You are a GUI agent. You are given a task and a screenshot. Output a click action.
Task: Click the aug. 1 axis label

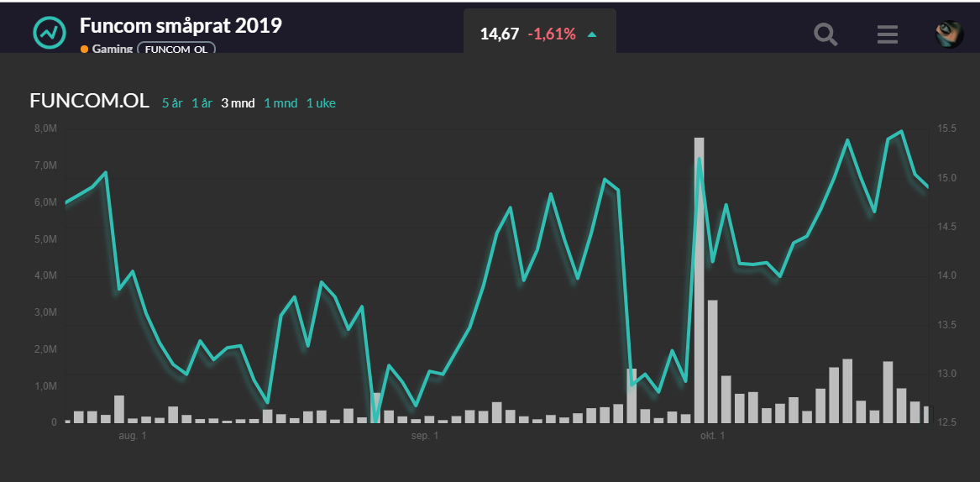(133, 435)
